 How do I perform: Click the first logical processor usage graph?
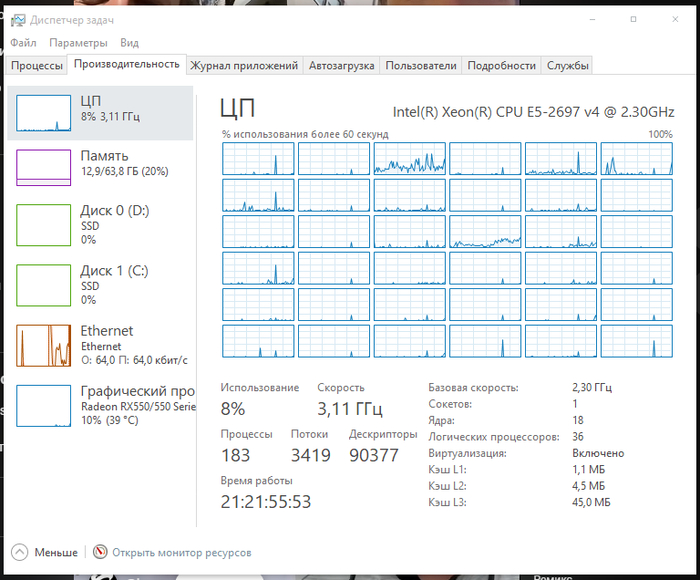coord(258,159)
